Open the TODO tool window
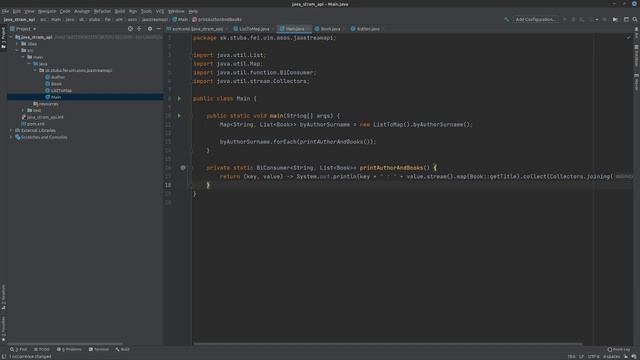Screen dimensions: 640x360 [42, 349]
